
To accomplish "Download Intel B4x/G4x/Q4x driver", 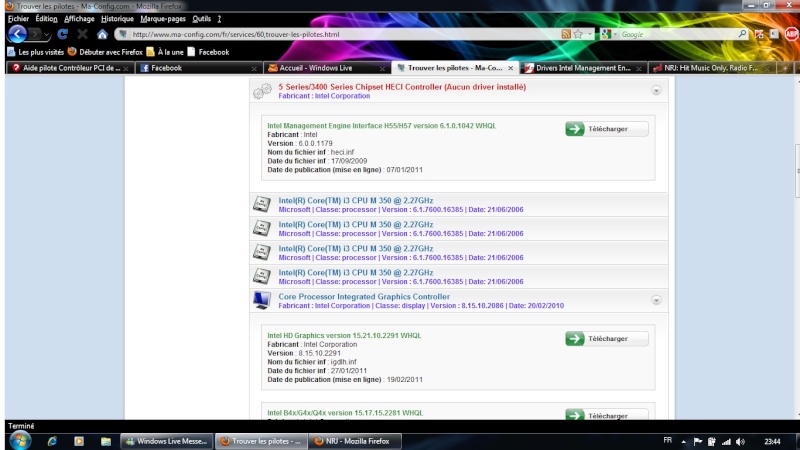I will coord(607,415).
